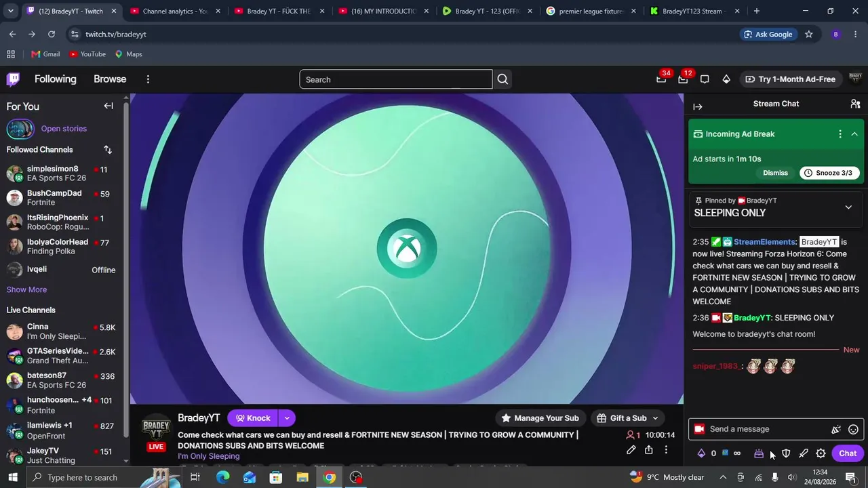Open the profile avatar menu
The height and width of the screenshot is (488, 868).
pyautogui.click(x=855, y=79)
